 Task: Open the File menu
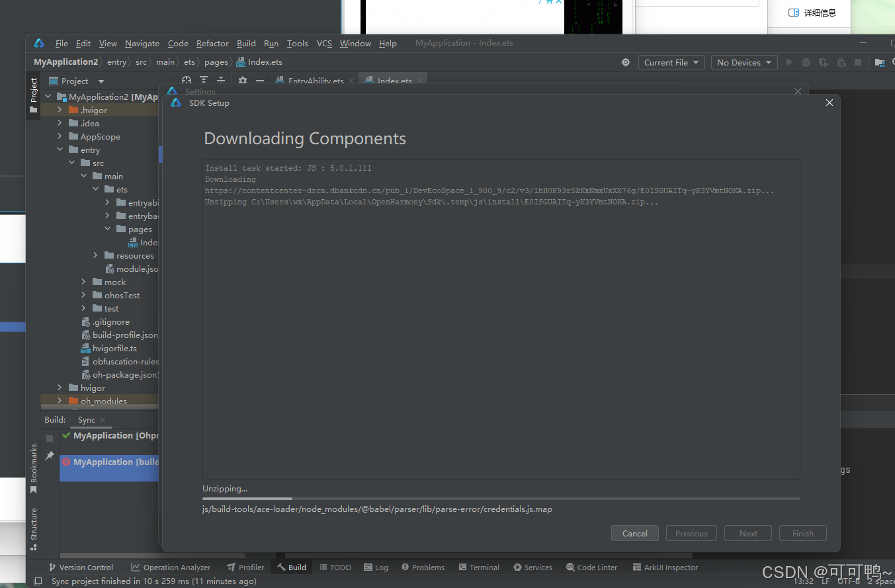62,43
